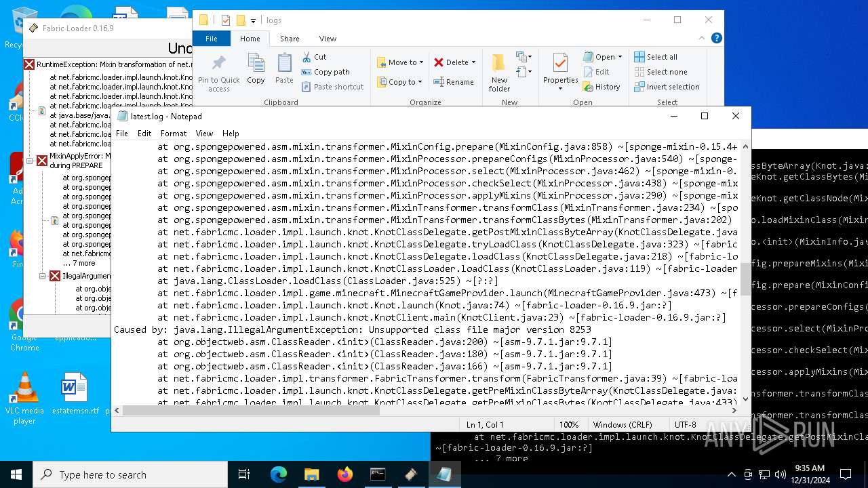This screenshot has width=868, height=488.
Task: Open Explorer Help via the question mark icon
Action: coord(717,39)
